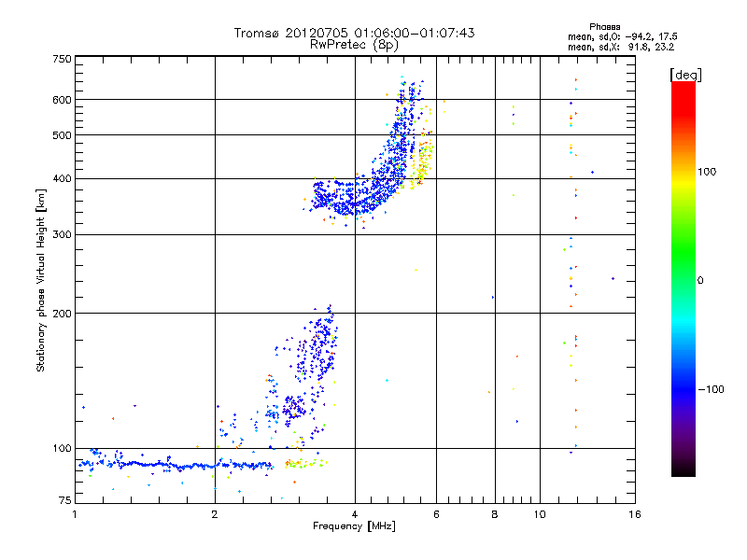Click the '16' x-axis tick label

(x=635, y=514)
